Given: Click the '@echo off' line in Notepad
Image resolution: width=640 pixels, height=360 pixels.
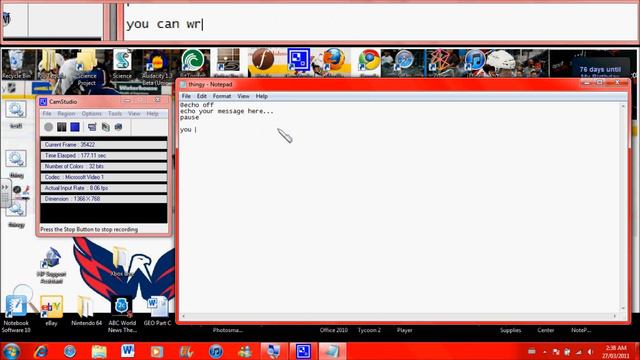Looking at the screenshot, I should pyautogui.click(x=197, y=105).
